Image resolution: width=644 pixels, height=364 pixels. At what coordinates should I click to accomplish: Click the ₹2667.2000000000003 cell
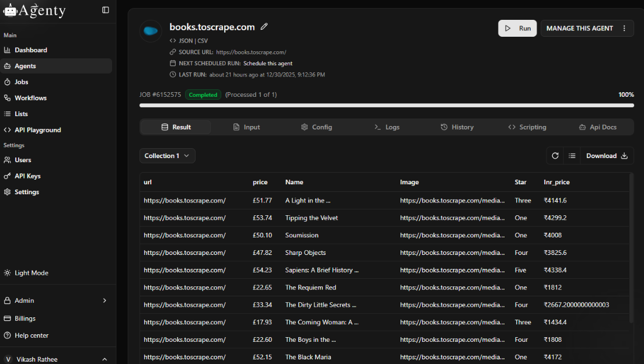click(x=576, y=305)
